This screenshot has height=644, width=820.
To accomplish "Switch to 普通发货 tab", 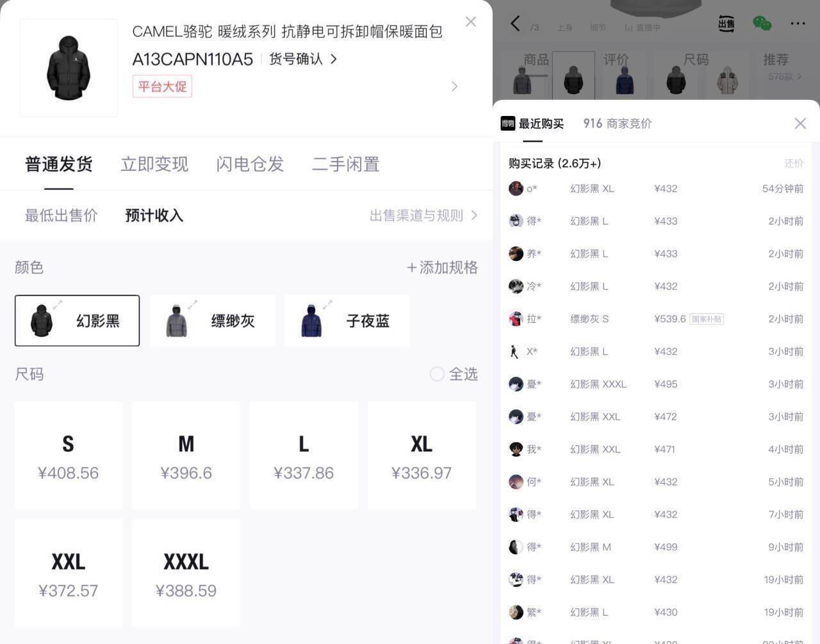I will 59,165.
